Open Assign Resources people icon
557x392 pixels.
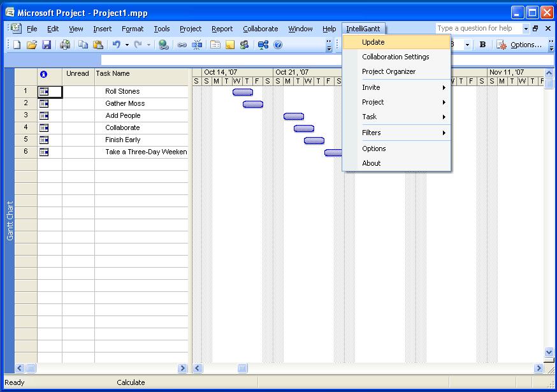(244, 45)
